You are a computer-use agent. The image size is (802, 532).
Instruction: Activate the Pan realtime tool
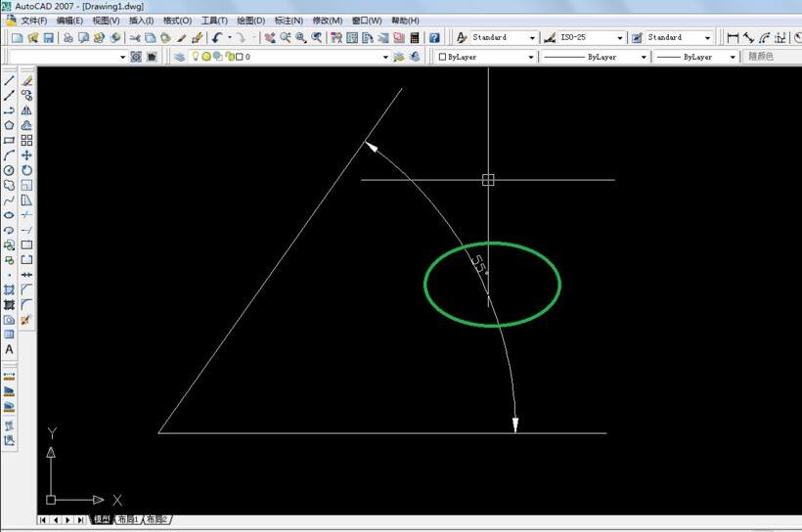click(270, 38)
